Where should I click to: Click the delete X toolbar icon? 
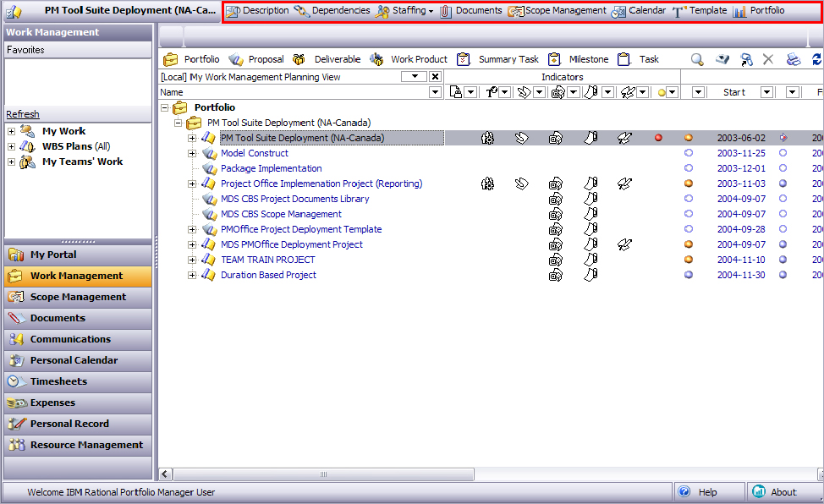point(768,59)
